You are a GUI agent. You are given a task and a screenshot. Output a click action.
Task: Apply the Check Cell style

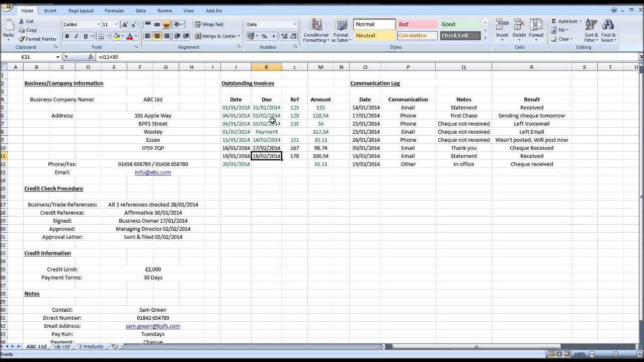click(461, 35)
